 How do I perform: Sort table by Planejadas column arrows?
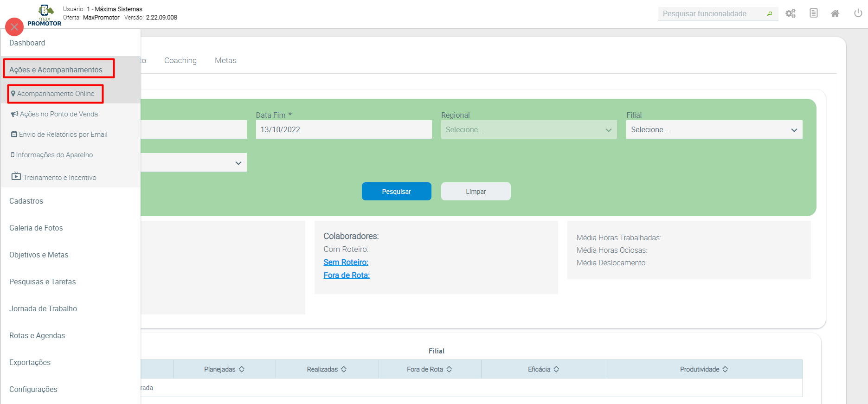(242, 369)
